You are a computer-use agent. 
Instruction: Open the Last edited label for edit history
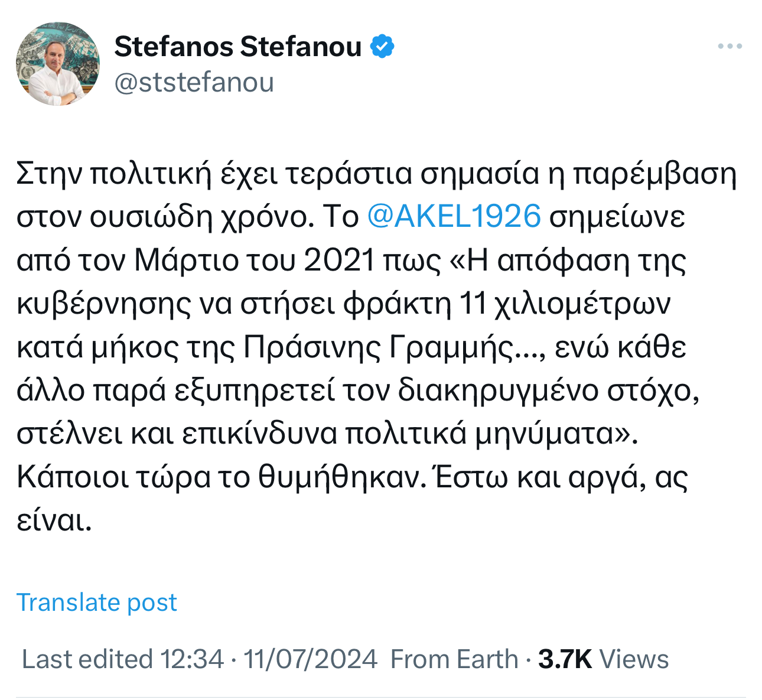pyautogui.click(x=87, y=659)
